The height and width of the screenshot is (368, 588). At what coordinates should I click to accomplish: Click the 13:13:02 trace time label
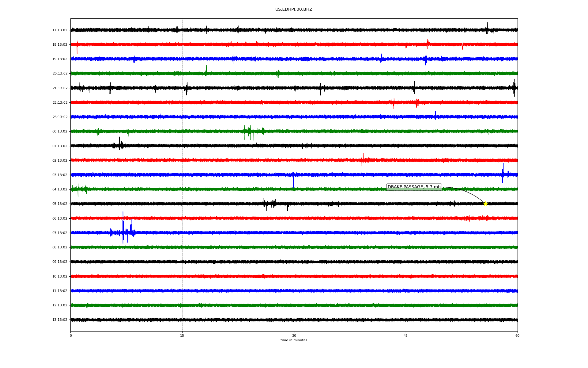point(60,320)
